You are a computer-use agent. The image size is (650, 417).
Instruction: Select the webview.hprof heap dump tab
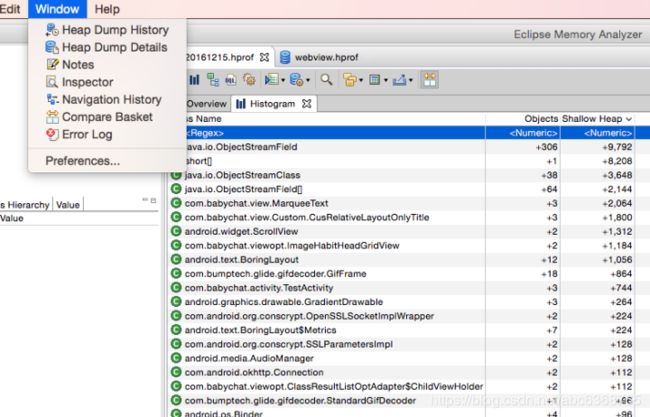(319, 57)
